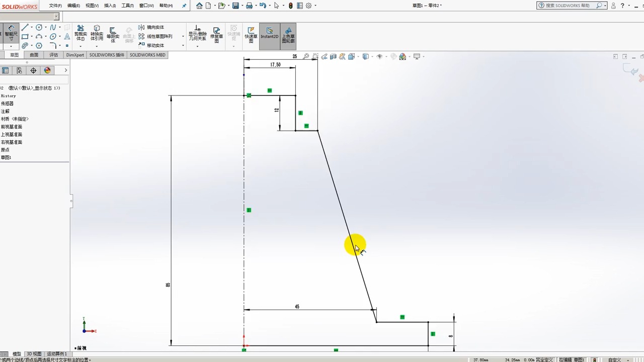644x362 pixels.
Task: Open the 插入(I) menu
Action: point(110,6)
